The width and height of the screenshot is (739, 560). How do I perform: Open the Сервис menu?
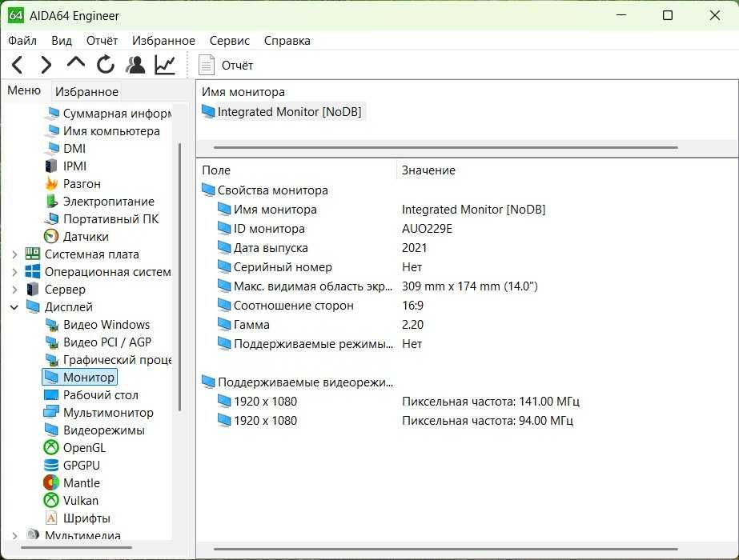230,41
